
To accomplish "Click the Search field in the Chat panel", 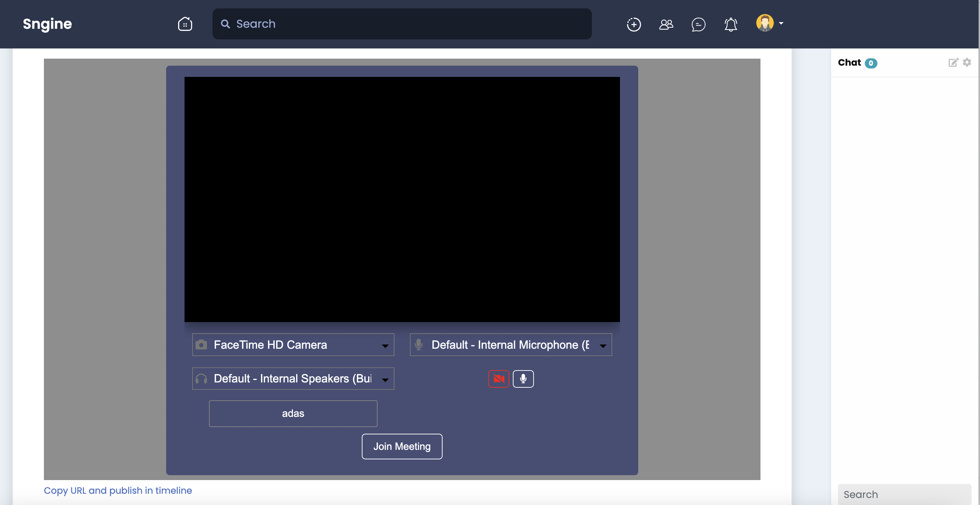I will tap(904, 494).
